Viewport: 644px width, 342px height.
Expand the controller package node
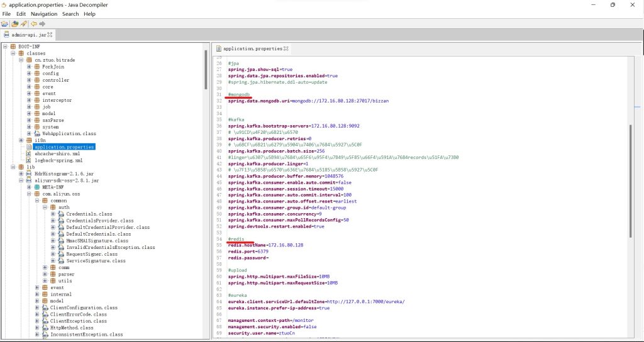point(29,80)
